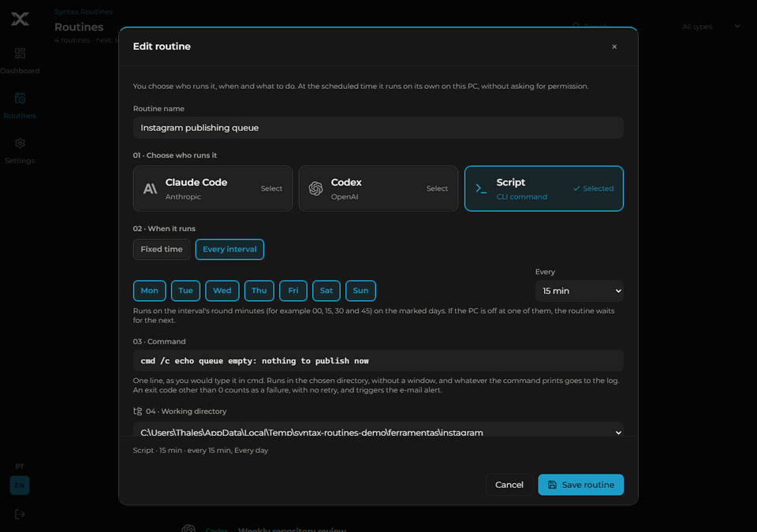Screen dimensions: 757x532
Task: Click the logout icon in sidebar
Action: tap(20, 514)
